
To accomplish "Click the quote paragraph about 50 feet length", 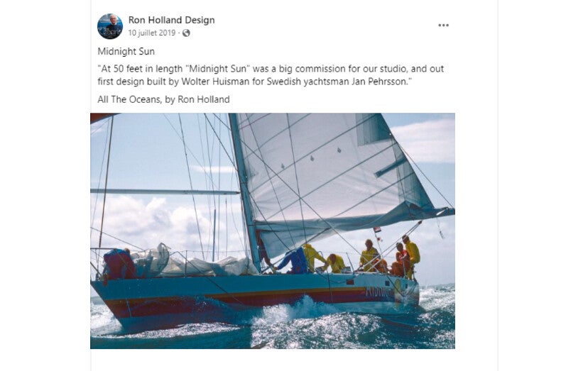I will click(271, 75).
